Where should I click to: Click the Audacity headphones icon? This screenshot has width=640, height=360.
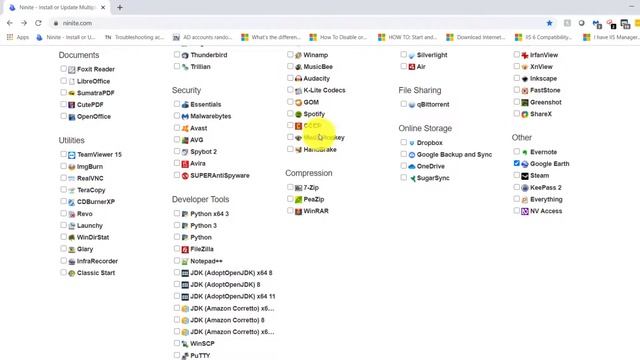tap(298, 78)
